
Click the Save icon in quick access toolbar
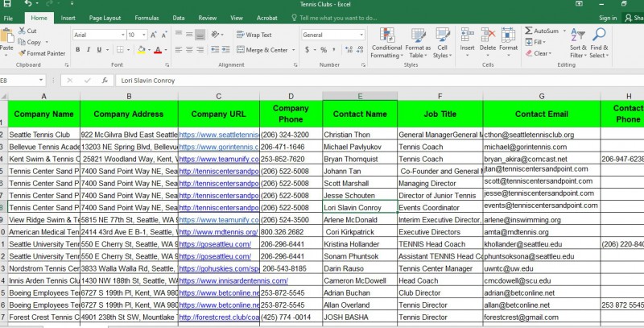point(7,4)
